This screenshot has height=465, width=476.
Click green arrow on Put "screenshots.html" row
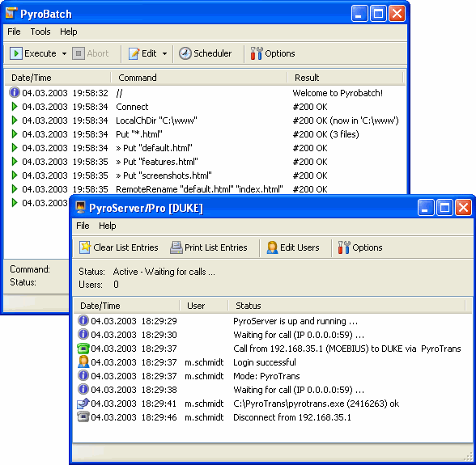coord(15,175)
